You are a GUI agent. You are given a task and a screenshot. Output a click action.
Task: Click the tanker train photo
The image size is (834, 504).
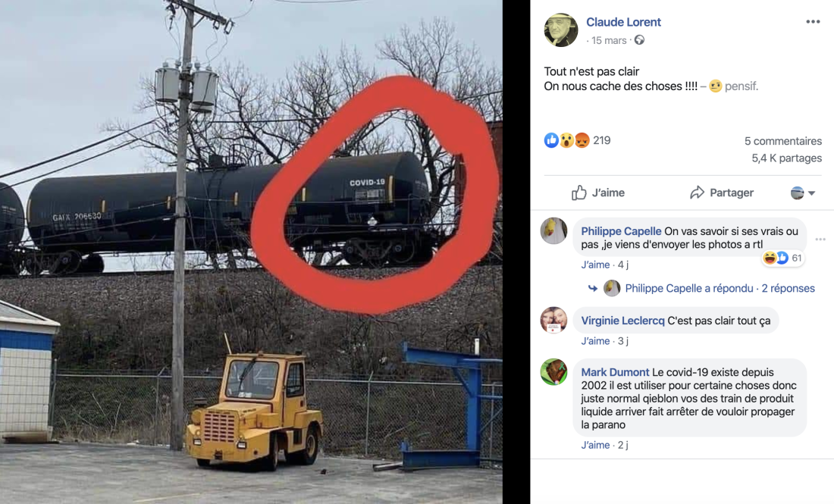[x=251, y=252]
